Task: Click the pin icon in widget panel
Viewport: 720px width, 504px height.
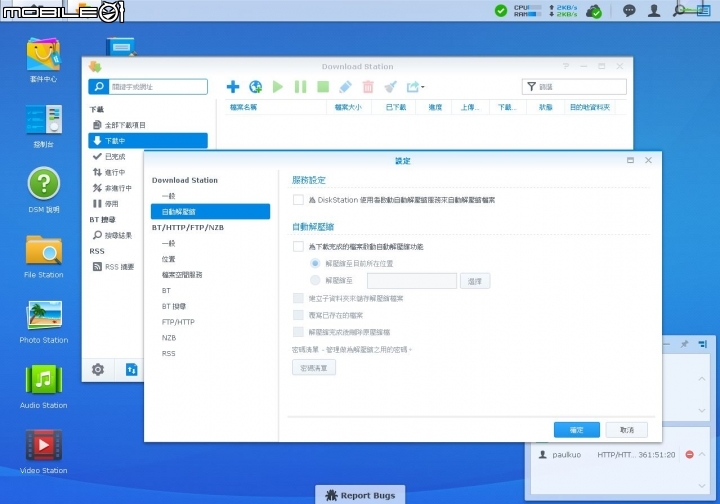Action: coord(684,344)
